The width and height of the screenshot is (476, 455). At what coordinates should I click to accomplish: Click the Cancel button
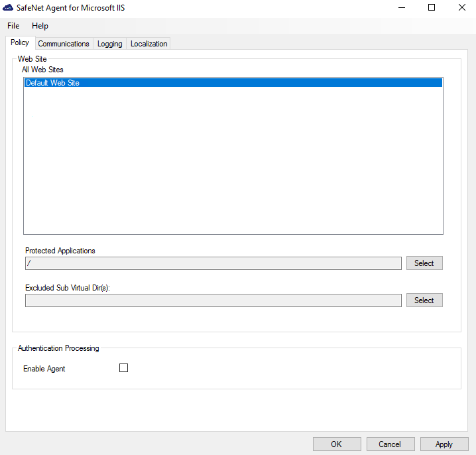[390, 444]
